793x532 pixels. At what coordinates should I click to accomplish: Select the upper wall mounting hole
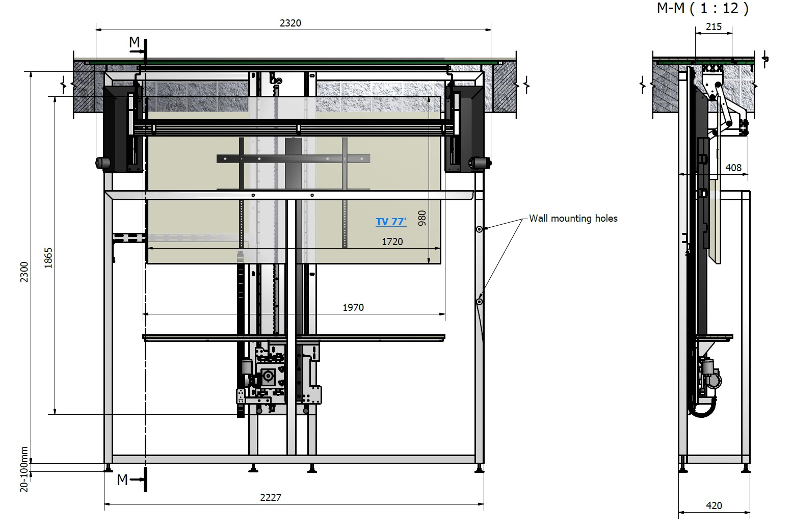[x=479, y=229]
